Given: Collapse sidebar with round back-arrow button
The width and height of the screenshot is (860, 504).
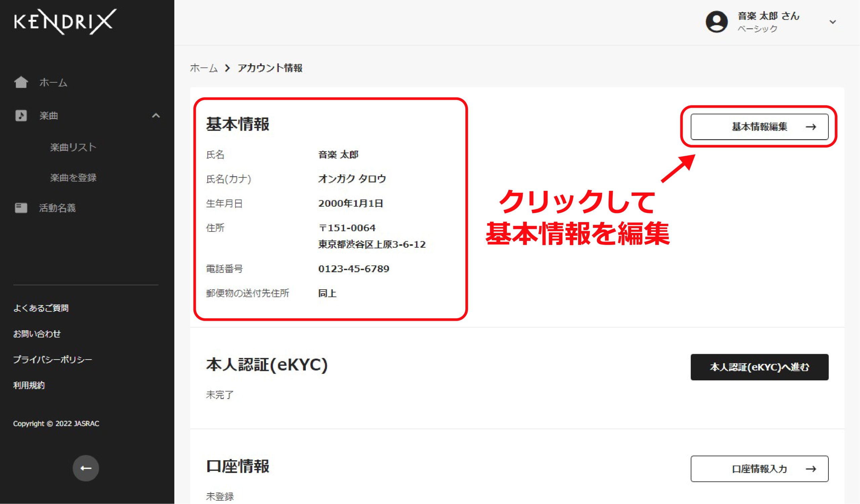Looking at the screenshot, I should pyautogui.click(x=86, y=468).
